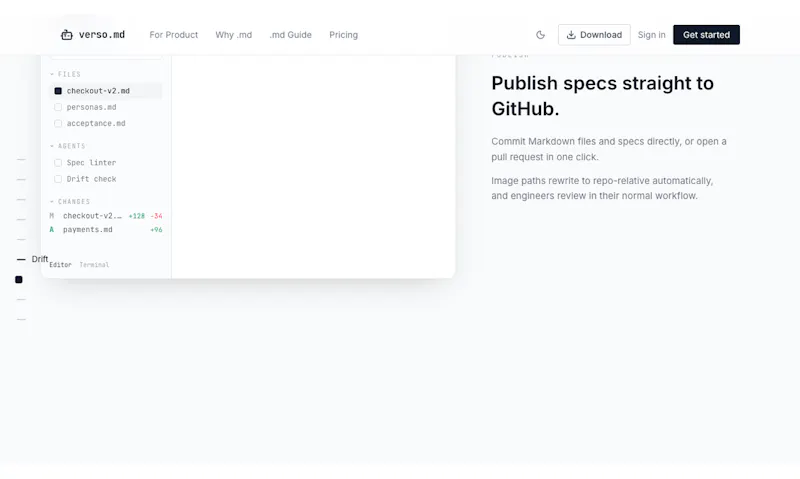Viewport: 800px width, 479px height.
Task: Click the verso.md robot logo icon
Action: point(67,35)
